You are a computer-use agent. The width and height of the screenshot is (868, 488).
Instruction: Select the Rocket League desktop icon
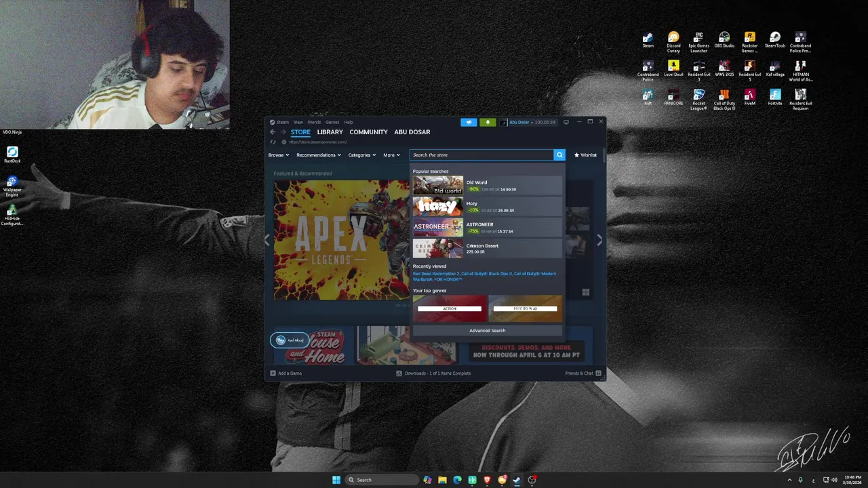coord(698,100)
